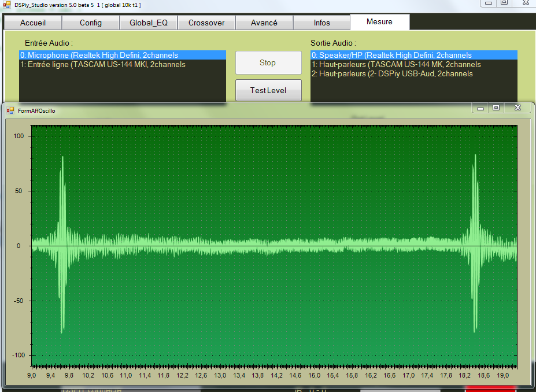Click the Test Level button
The image size is (536, 392).
pos(268,90)
